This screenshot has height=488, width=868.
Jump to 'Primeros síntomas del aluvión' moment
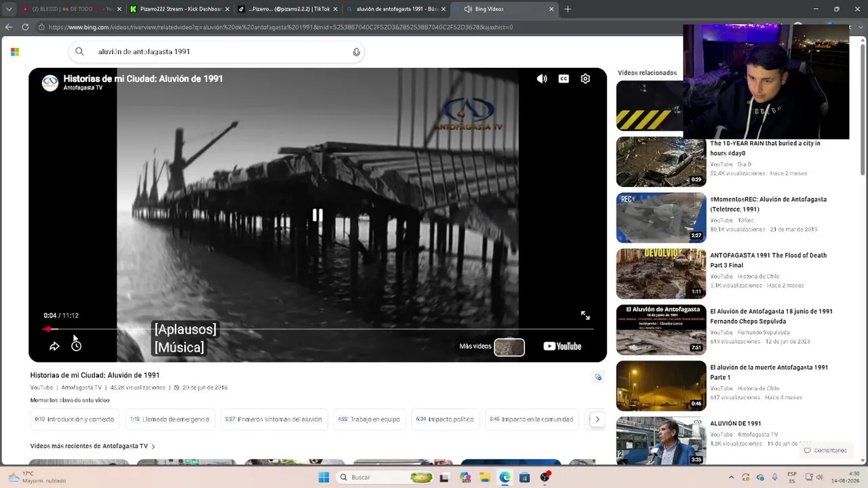point(273,420)
